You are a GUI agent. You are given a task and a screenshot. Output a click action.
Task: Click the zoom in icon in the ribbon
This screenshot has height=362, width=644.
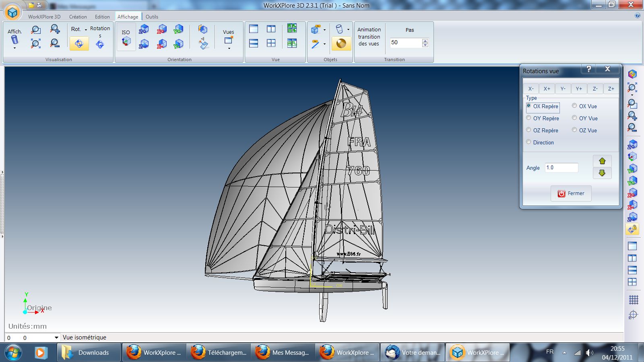click(55, 29)
